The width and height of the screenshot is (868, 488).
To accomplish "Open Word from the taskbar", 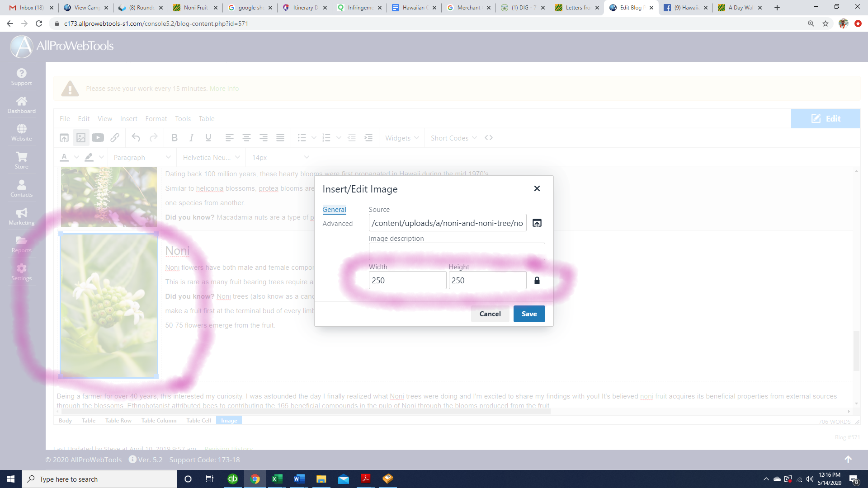I will click(x=299, y=479).
